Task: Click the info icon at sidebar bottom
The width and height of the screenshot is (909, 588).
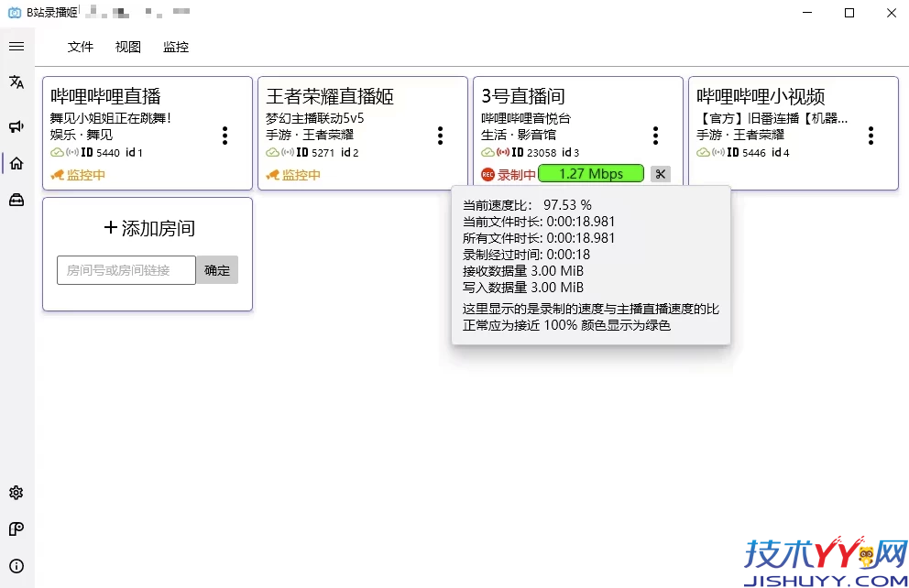Action: click(16, 565)
